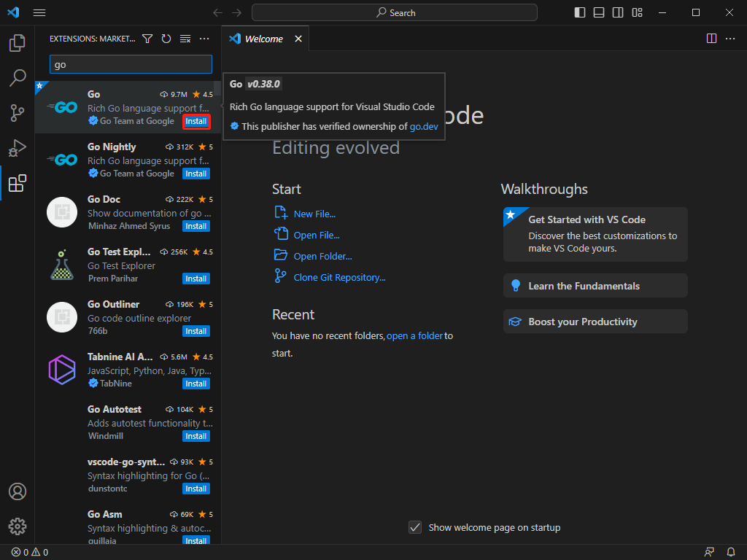Open Source Control view

[x=18, y=113]
